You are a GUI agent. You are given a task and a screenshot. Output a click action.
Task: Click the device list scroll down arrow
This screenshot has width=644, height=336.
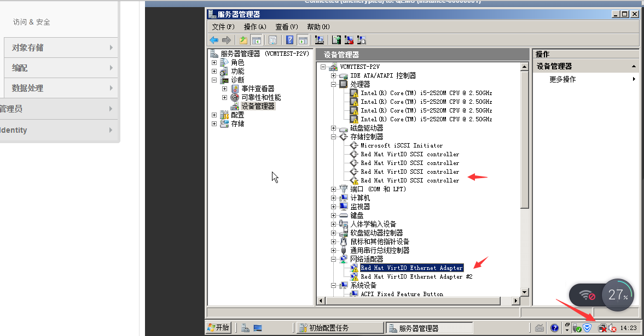pos(525,292)
